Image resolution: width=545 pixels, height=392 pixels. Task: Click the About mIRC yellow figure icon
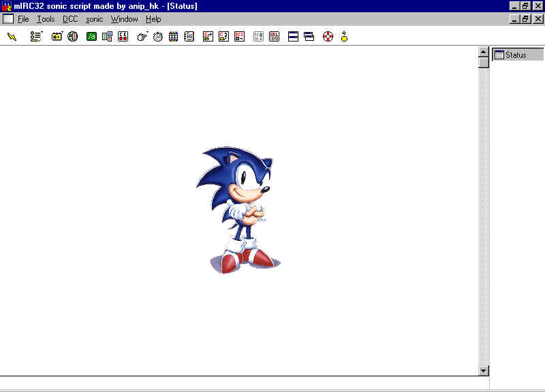click(x=344, y=37)
